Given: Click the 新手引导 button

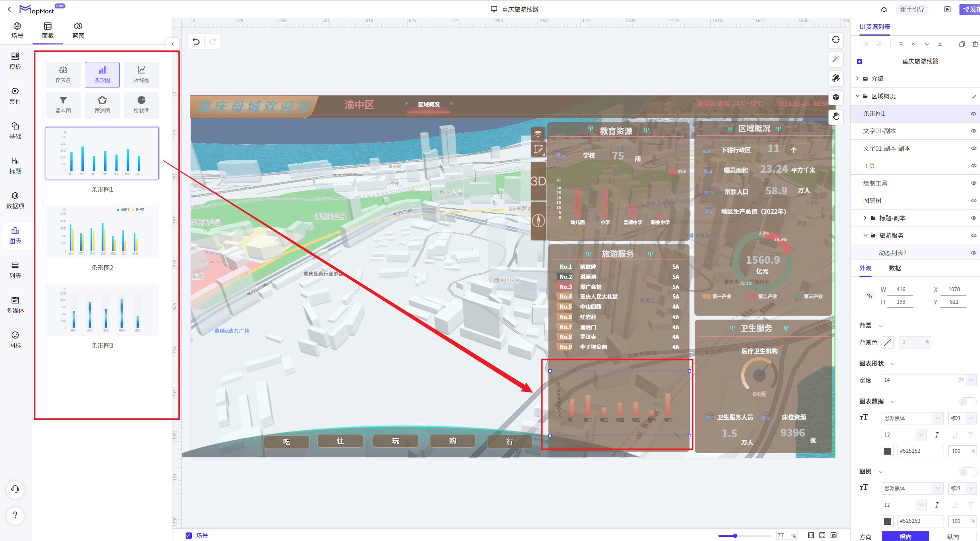Looking at the screenshot, I should point(911,9).
